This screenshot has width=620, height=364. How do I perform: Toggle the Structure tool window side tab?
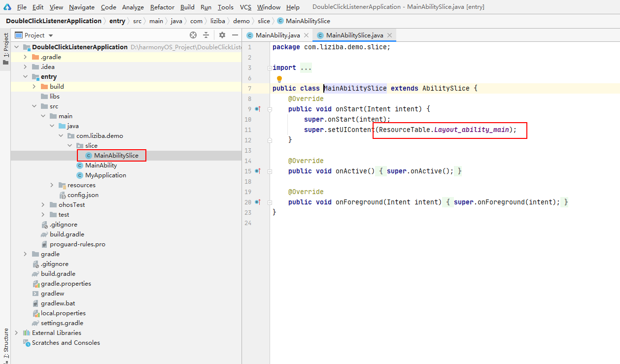[x=5, y=343]
